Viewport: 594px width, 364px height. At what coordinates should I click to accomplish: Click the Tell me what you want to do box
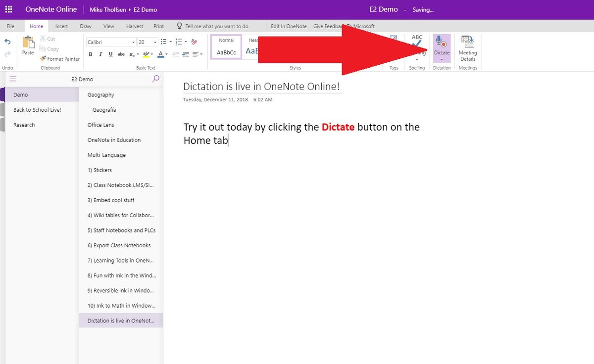point(217,26)
